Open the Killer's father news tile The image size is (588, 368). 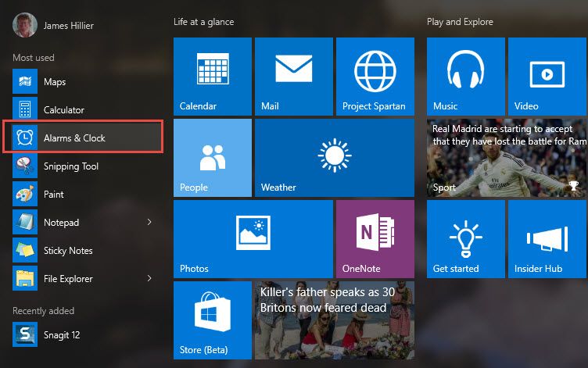(x=335, y=320)
